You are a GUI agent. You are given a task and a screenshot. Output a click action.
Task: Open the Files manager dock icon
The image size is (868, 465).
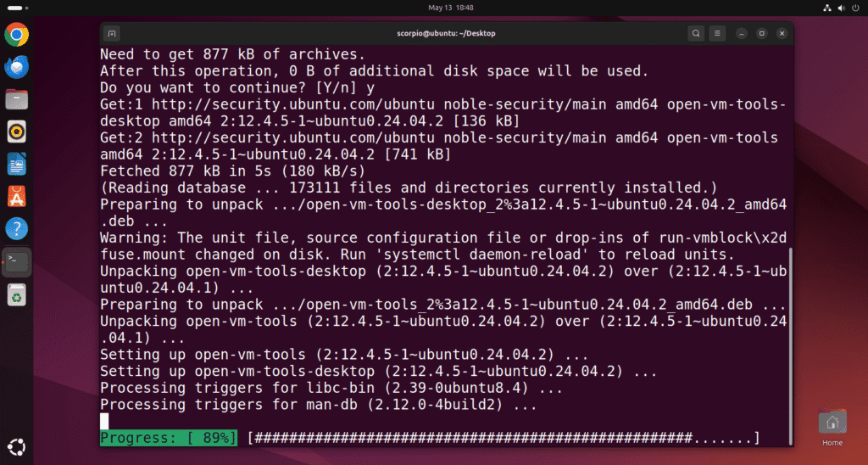tap(17, 100)
